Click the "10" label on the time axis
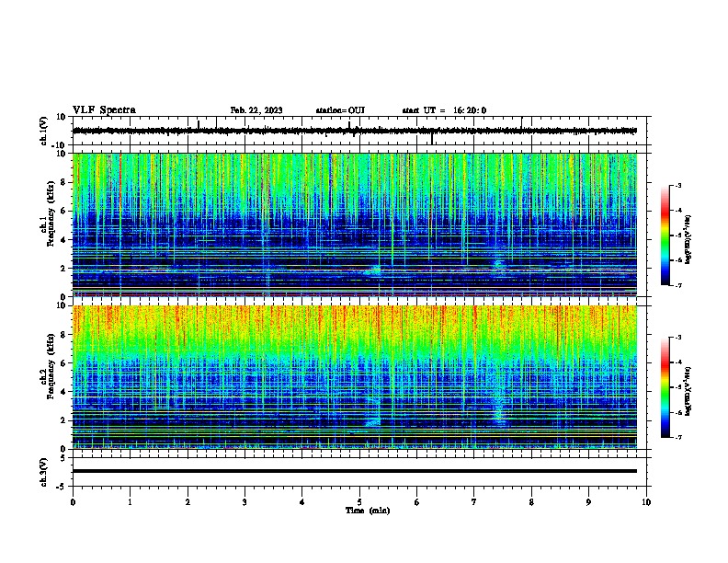 coord(646,502)
